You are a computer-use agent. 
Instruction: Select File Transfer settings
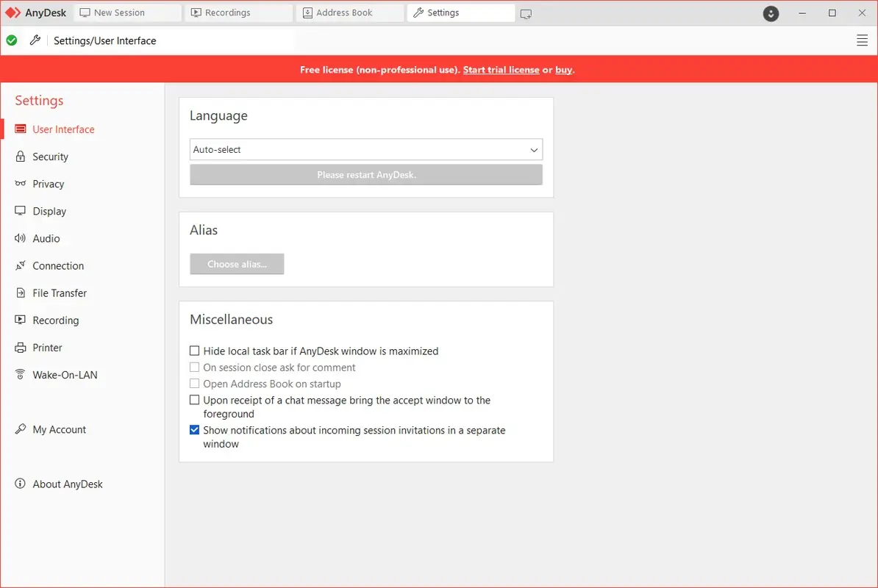pyautogui.click(x=60, y=293)
